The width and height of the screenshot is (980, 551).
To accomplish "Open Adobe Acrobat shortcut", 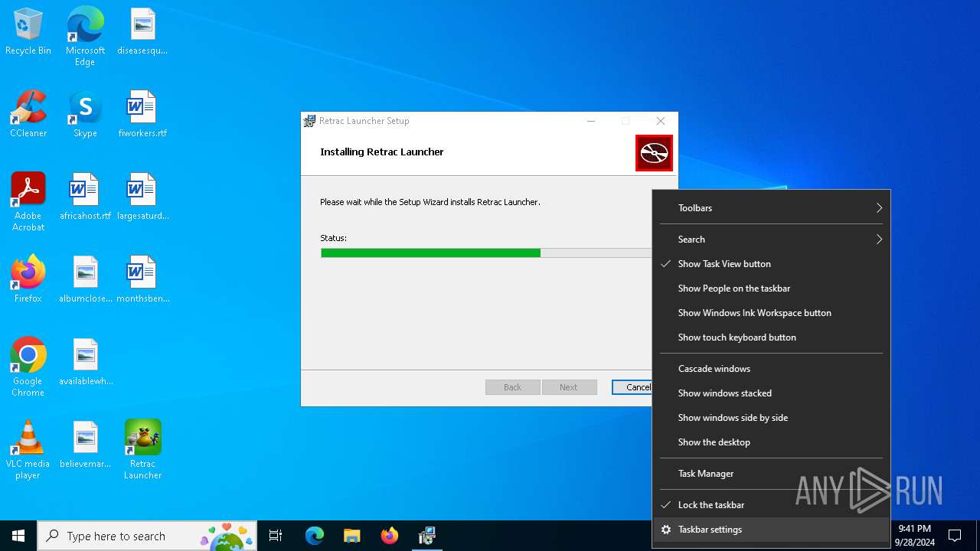I will tap(28, 202).
